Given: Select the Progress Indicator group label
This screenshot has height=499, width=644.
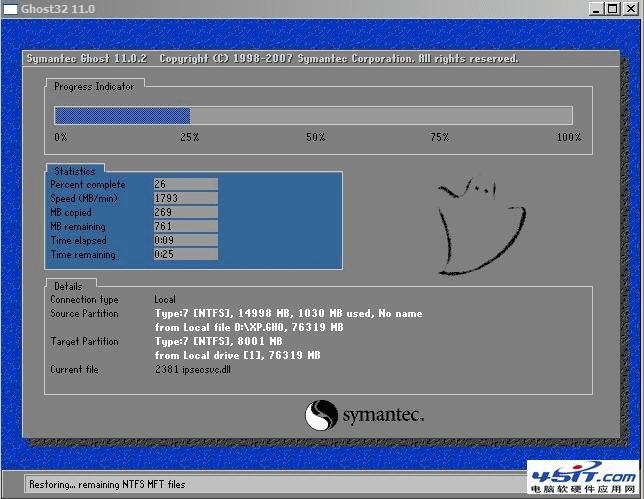Looking at the screenshot, I should tap(94, 87).
